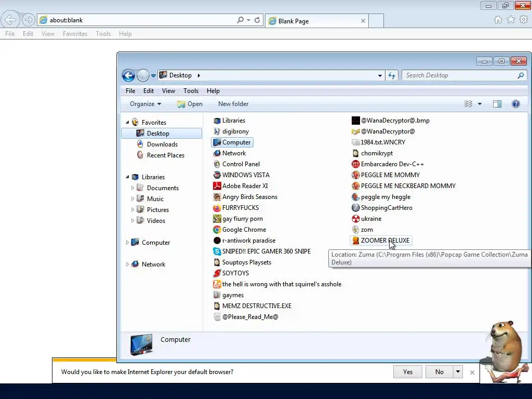Select the MEMZ DESTRUCTIVE.EXE icon
Viewport: 532px width, 399px height.
(x=217, y=306)
